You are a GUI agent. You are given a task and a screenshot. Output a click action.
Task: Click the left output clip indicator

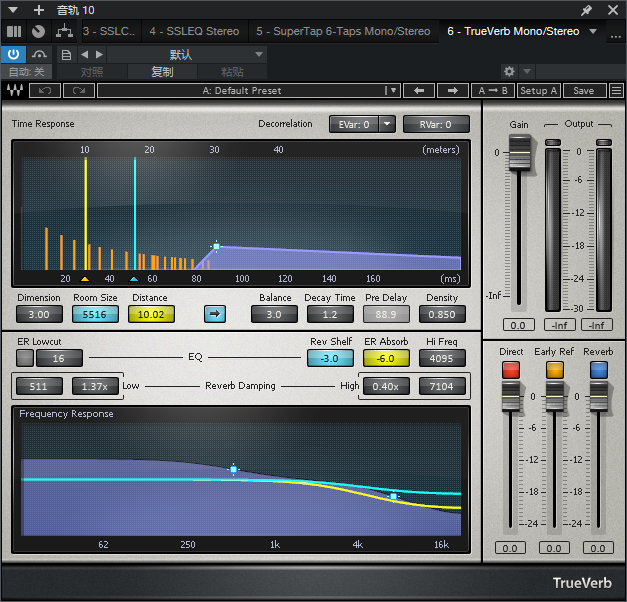coord(553,142)
